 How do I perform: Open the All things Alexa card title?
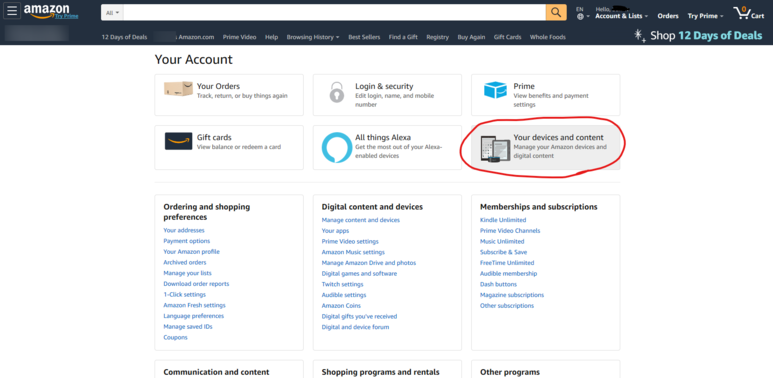(x=383, y=137)
